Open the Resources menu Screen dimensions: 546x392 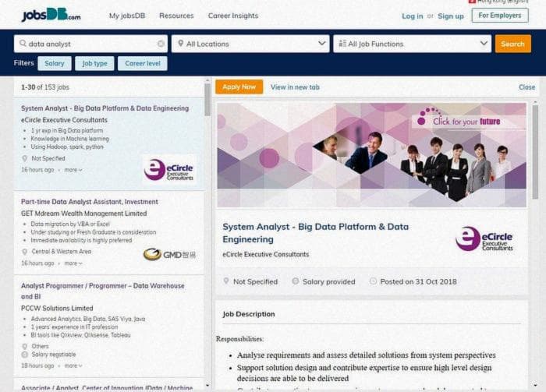[176, 16]
